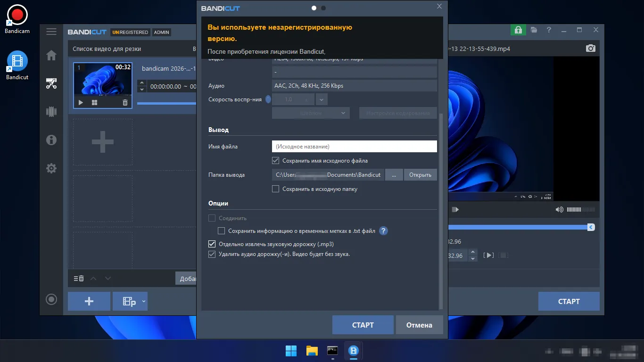Expand the arrow next to the add-segment button
The height and width of the screenshot is (362, 644).
144,301
